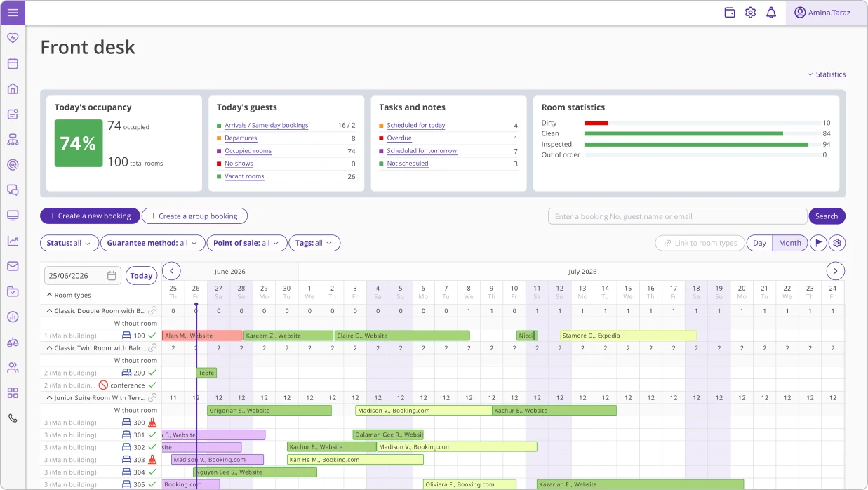Focus the booking search input field

pyautogui.click(x=677, y=216)
